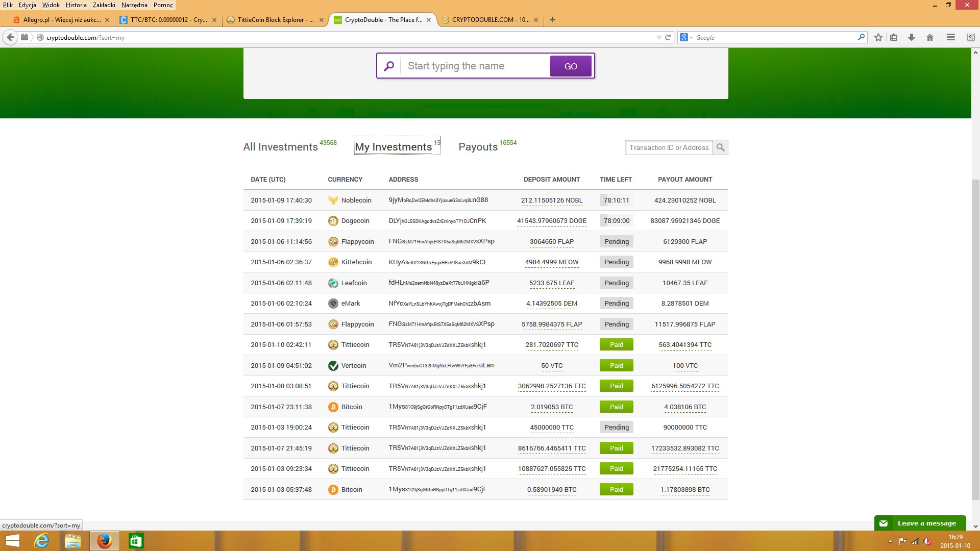Open the Firefox hamburger menu
The image size is (980, 551).
point(951,37)
